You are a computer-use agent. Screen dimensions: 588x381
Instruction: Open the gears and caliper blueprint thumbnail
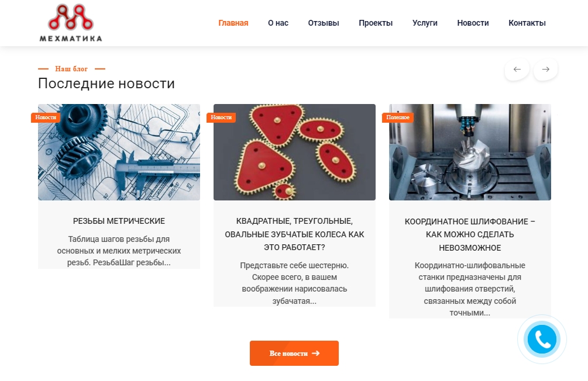(119, 152)
